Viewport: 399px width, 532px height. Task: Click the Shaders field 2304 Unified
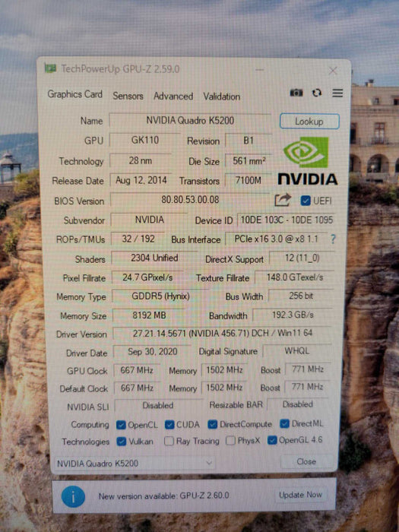point(154,258)
